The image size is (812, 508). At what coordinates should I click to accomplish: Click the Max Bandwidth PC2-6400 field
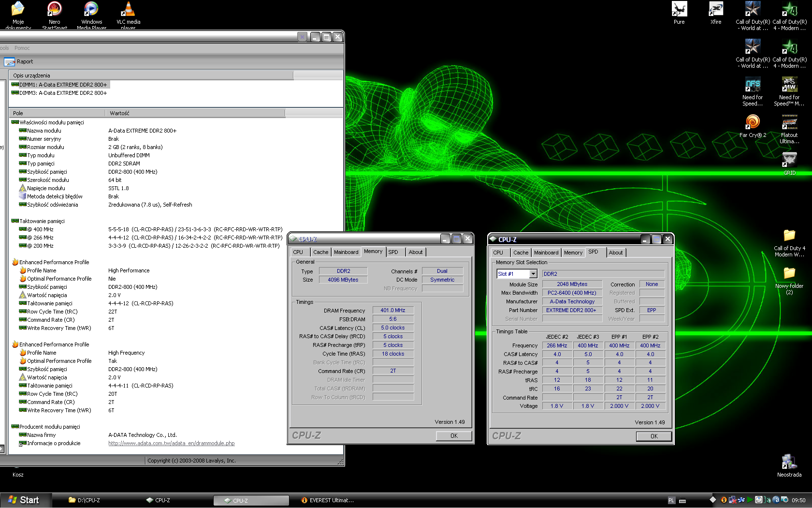(x=572, y=293)
